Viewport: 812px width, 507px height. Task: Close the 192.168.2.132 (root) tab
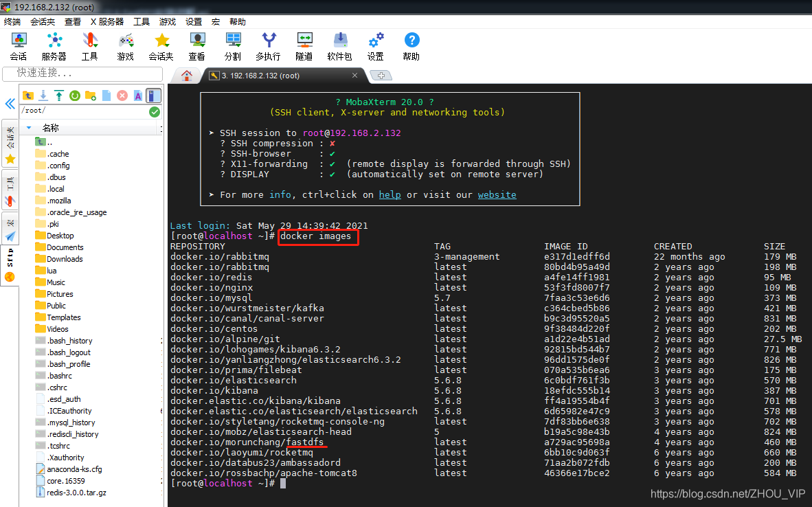point(354,76)
